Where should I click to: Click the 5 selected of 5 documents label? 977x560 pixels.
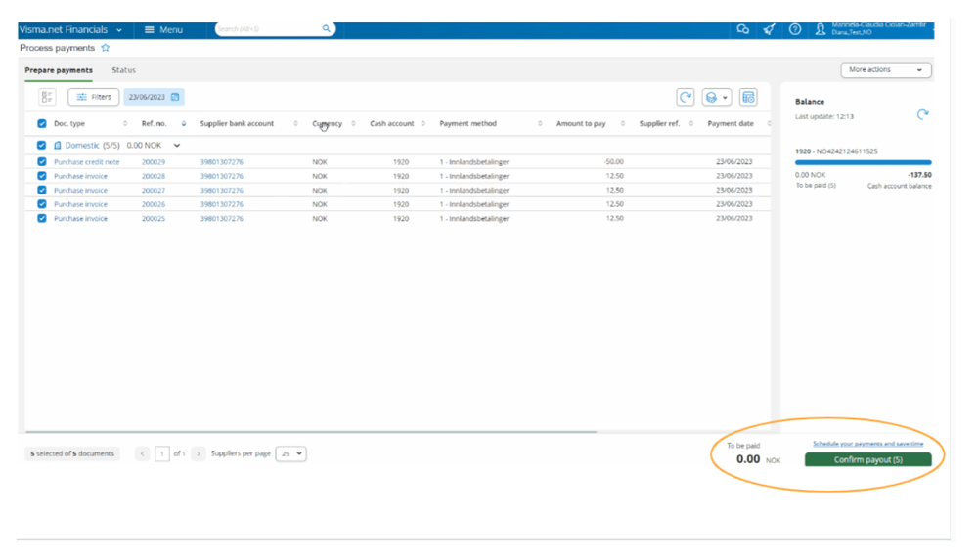click(x=72, y=453)
